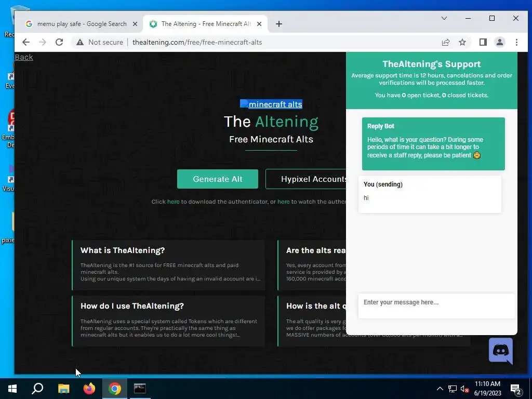Click the share page icon

(x=445, y=42)
